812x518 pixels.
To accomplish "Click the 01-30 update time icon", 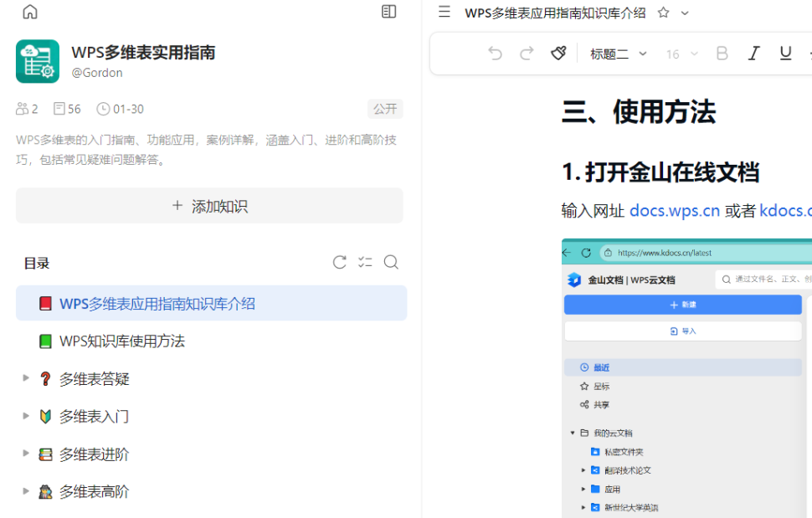I will (103, 109).
